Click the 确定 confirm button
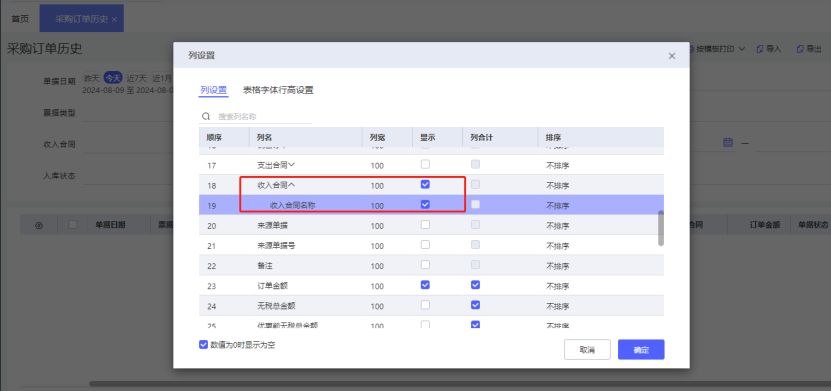This screenshot has height=391, width=831. (x=641, y=350)
